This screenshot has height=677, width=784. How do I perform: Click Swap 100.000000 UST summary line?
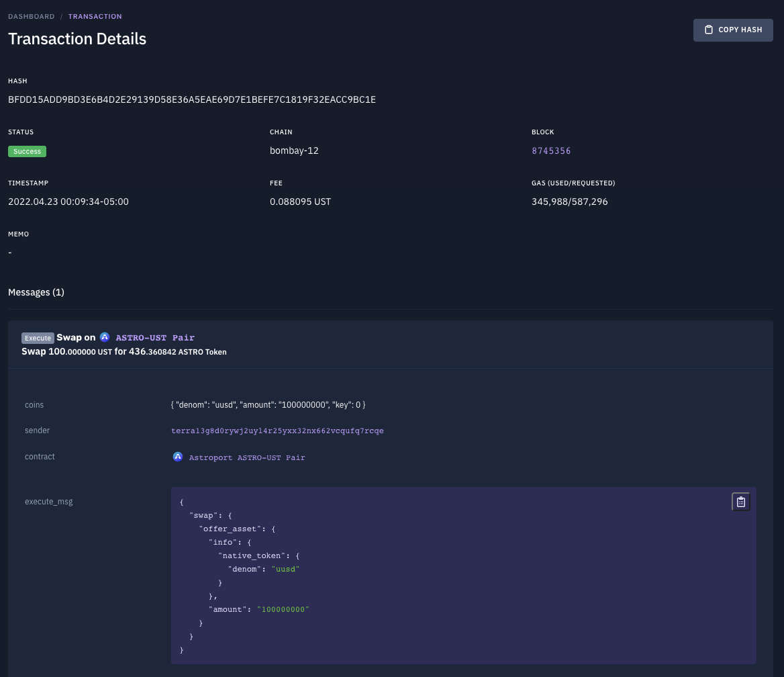(x=124, y=352)
